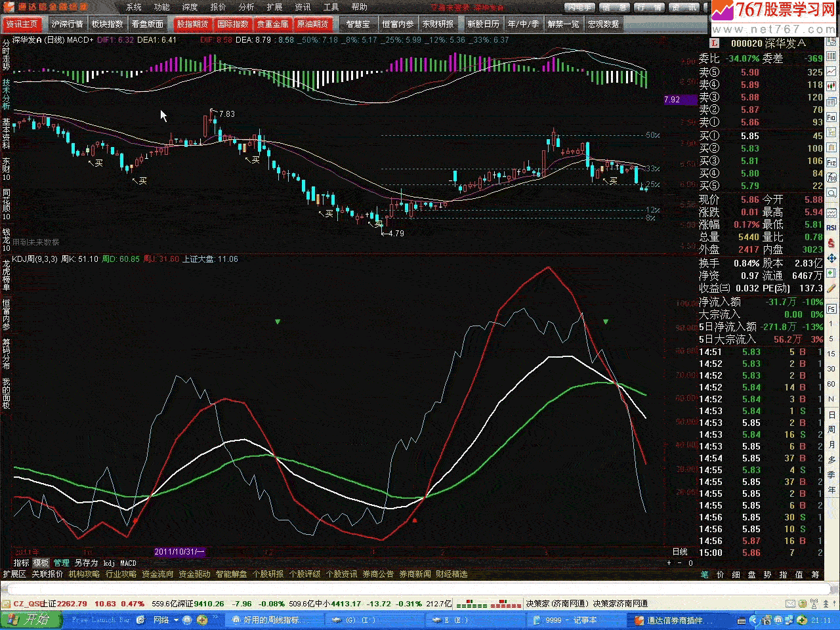Click the 2011/10/31 date marker on timeline
The image size is (840, 630).
coord(180,552)
